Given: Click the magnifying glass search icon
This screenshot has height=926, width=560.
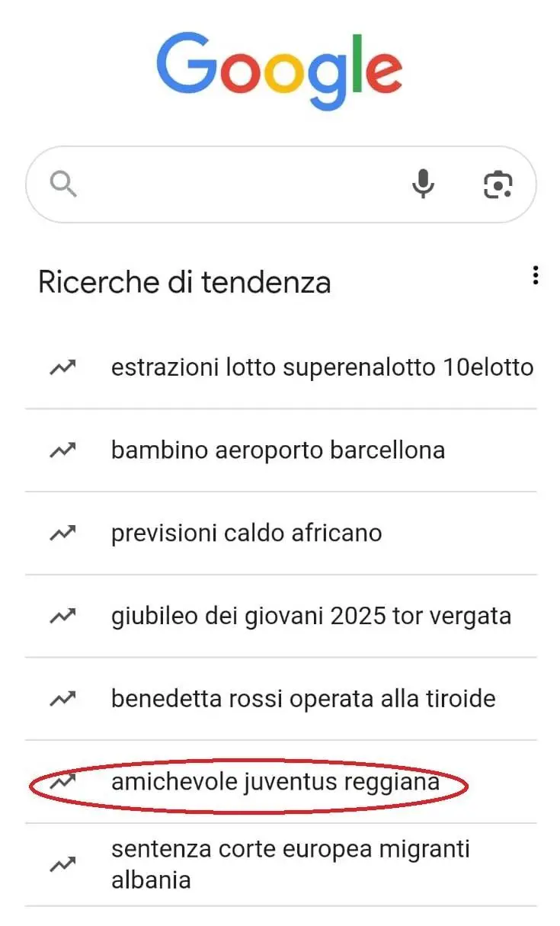Looking at the screenshot, I should [x=63, y=184].
